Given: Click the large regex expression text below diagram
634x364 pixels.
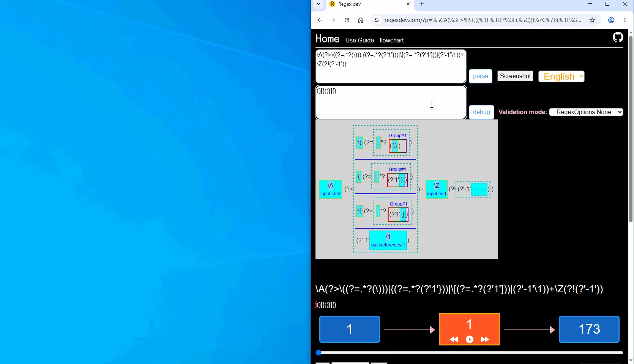Looking at the screenshot, I should (459, 289).
